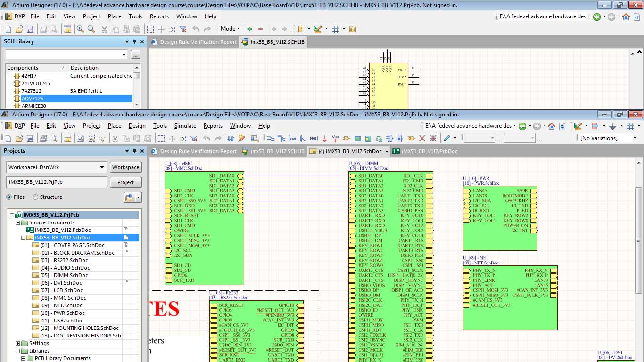This screenshot has width=644, height=362.
Task: Open the Simulate menu
Action: (185, 126)
